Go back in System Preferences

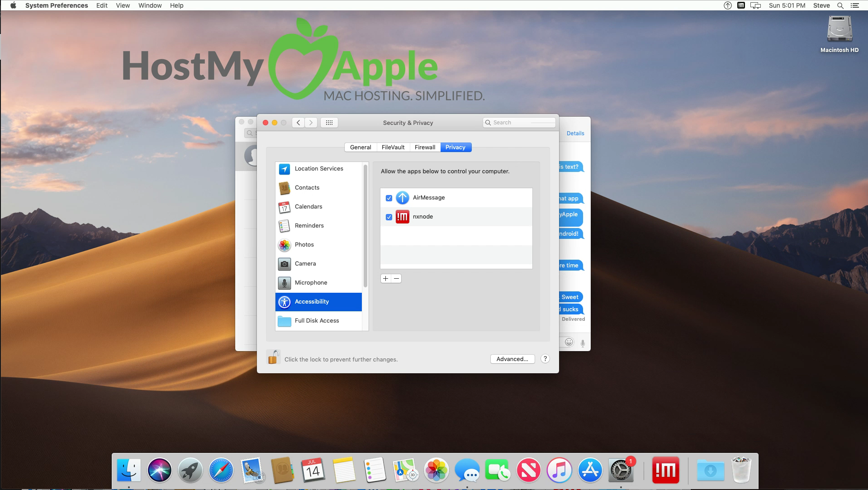(298, 123)
